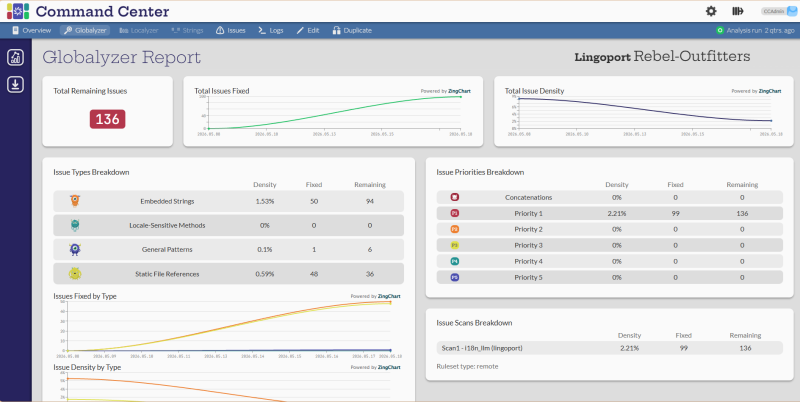The width and height of the screenshot is (800, 402).
Task: Click Static File References fixed value 48
Action: (x=314, y=274)
